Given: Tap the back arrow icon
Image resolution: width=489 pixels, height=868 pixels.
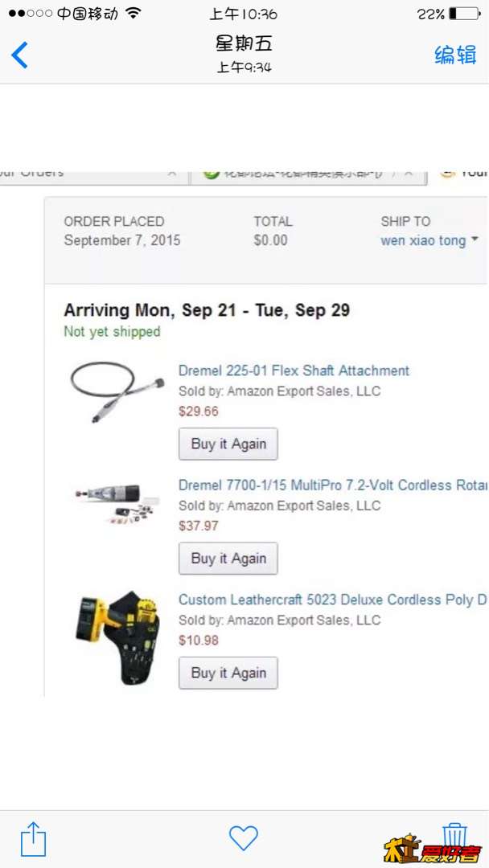Looking at the screenshot, I should tap(19, 55).
